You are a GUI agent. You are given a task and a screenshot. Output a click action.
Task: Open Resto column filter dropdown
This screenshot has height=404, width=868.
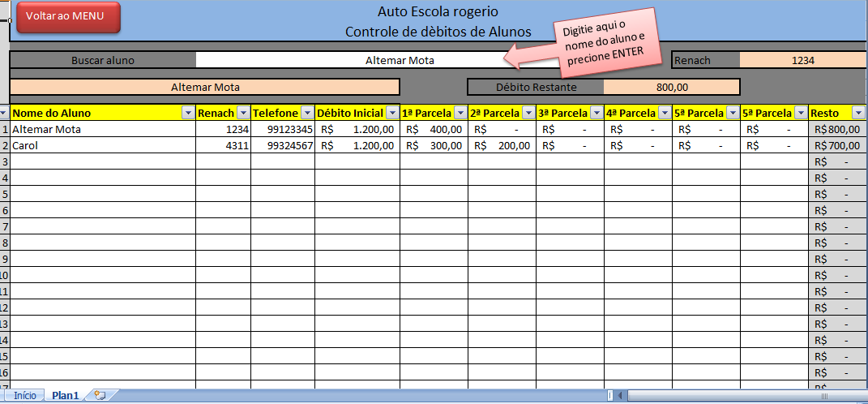pyautogui.click(x=858, y=113)
